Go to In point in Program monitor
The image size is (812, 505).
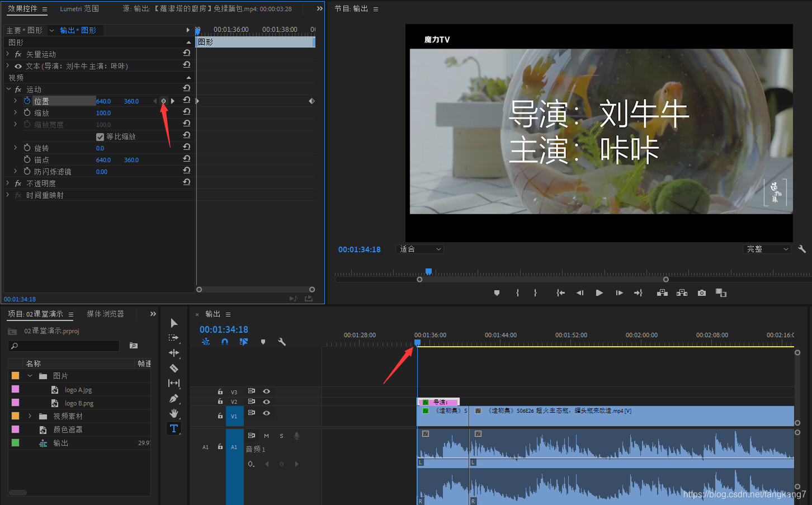click(x=560, y=292)
